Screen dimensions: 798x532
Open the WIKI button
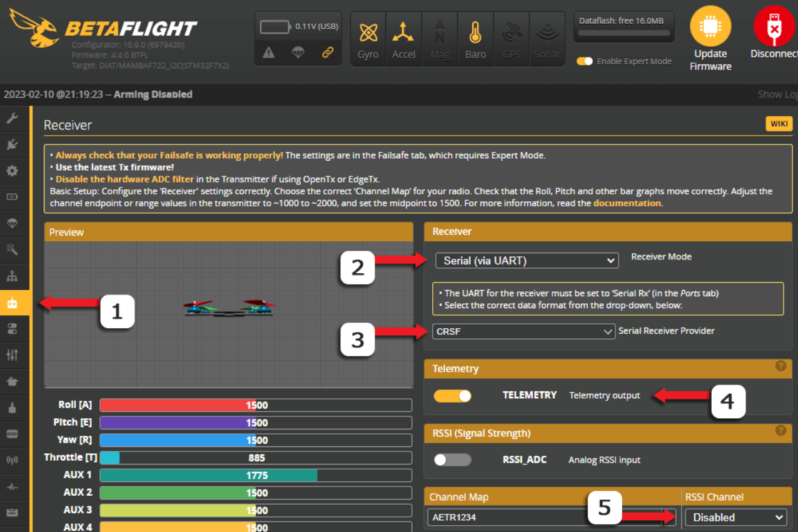point(779,124)
